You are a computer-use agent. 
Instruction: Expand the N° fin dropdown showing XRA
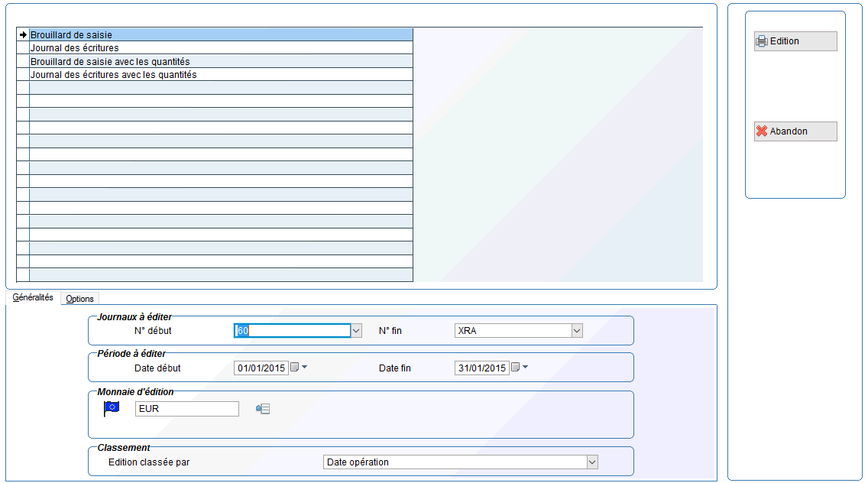point(577,331)
